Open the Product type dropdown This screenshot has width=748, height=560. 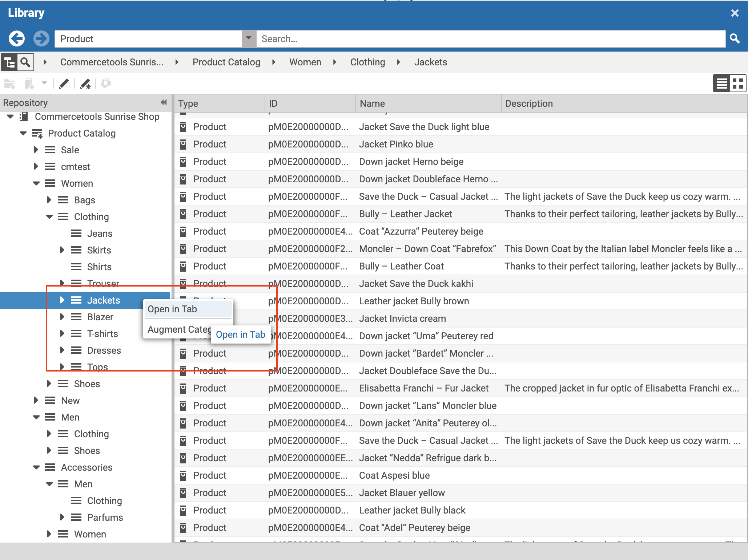(249, 38)
